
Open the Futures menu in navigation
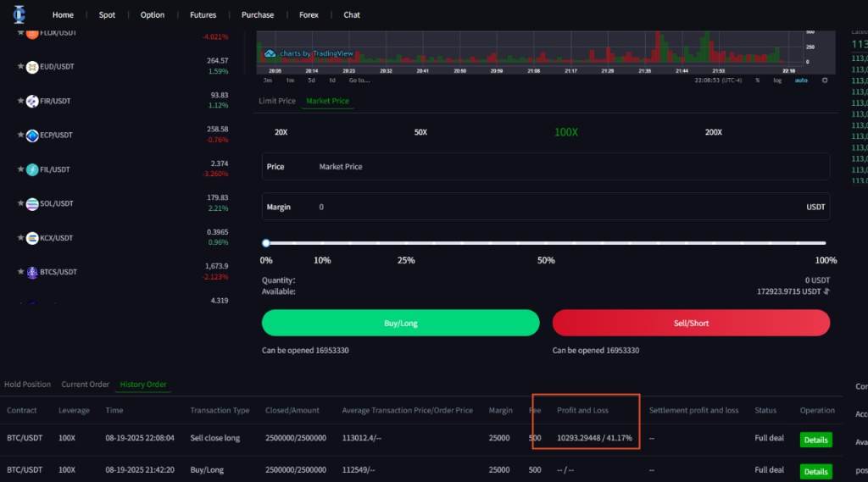203,14
